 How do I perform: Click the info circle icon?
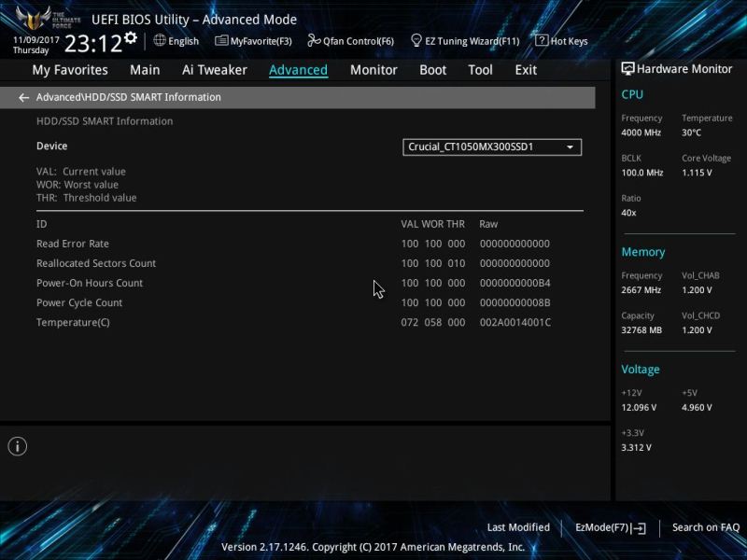click(18, 446)
